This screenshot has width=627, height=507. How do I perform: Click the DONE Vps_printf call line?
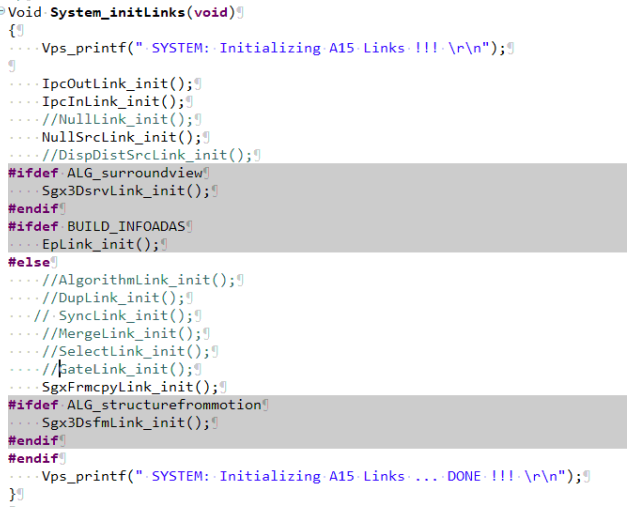(x=312, y=476)
